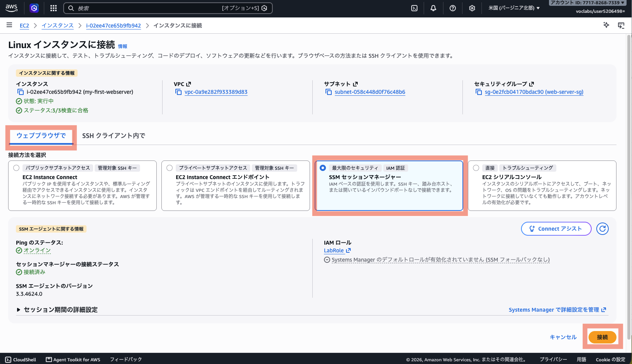Switch to SSH クライアント内で tab
The width and height of the screenshot is (632, 364).
[x=114, y=136]
